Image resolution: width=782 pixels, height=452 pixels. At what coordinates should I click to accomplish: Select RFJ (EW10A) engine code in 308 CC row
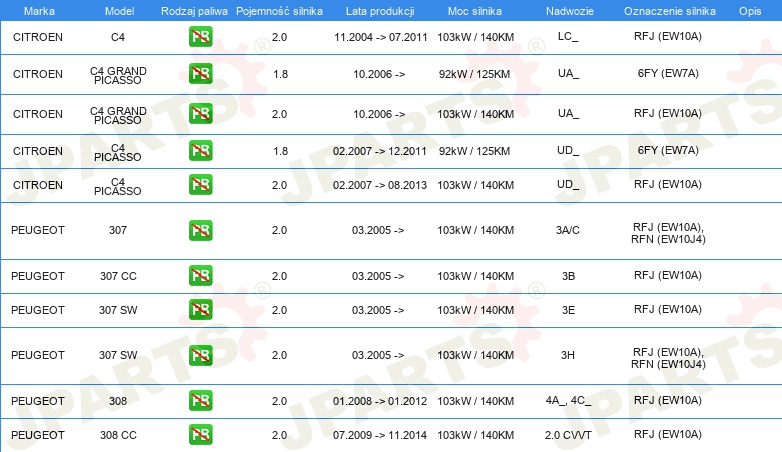point(668,435)
